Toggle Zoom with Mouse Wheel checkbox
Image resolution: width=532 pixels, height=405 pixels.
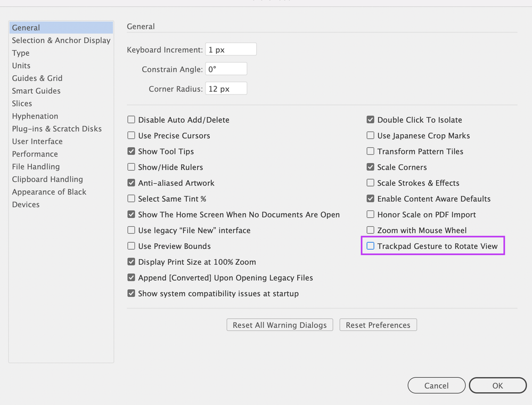pyautogui.click(x=371, y=230)
